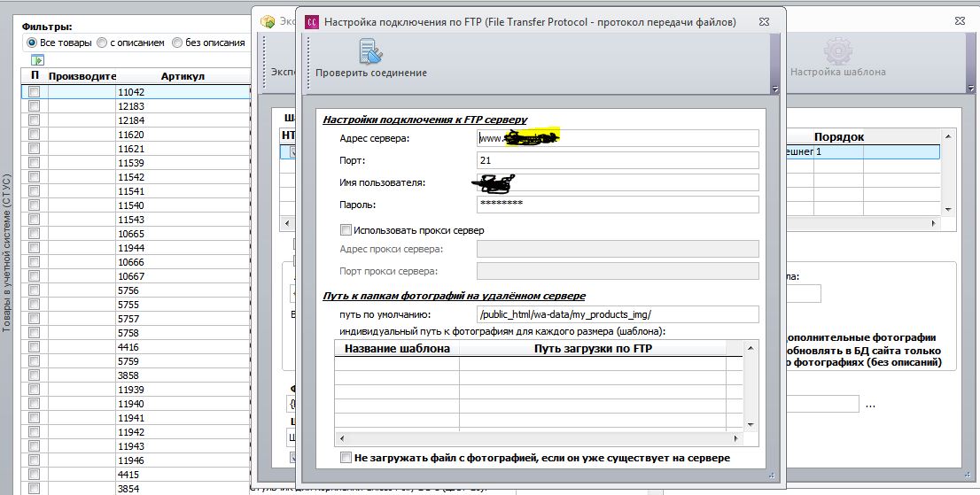Close the FTP settings dialog

click(764, 22)
